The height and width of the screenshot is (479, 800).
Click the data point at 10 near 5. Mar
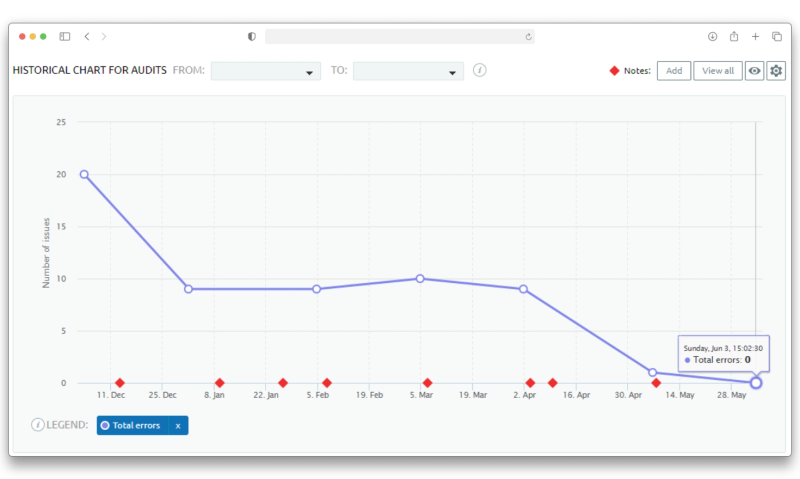coord(420,279)
